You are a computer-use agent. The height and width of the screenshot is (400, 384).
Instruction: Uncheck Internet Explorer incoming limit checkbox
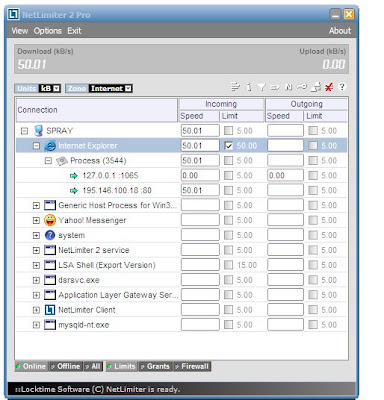click(x=229, y=146)
